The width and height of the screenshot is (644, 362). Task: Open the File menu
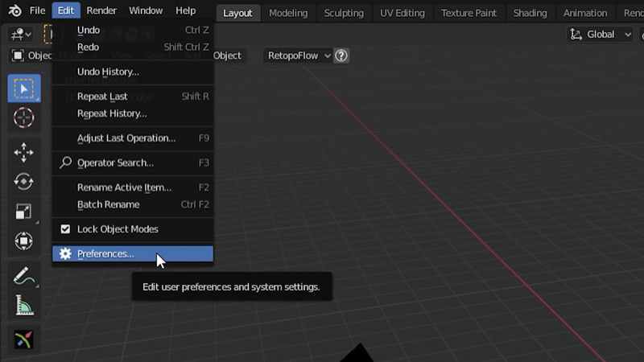point(37,10)
